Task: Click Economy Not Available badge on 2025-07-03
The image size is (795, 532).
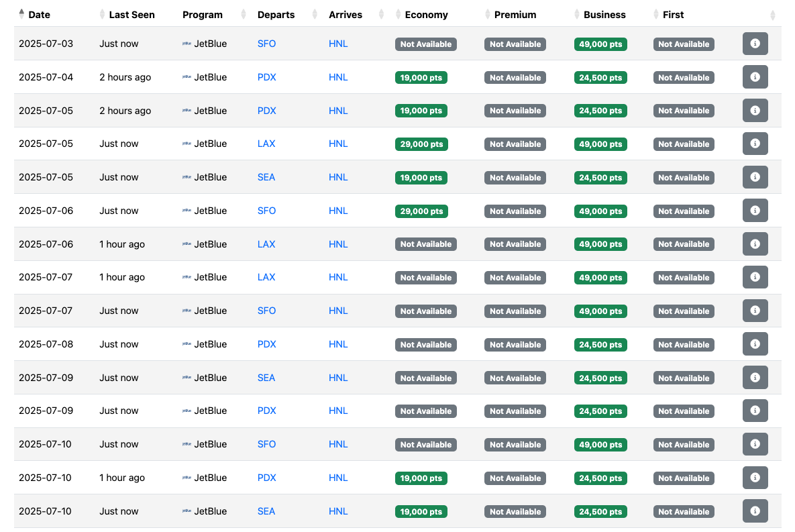Action: (426, 44)
